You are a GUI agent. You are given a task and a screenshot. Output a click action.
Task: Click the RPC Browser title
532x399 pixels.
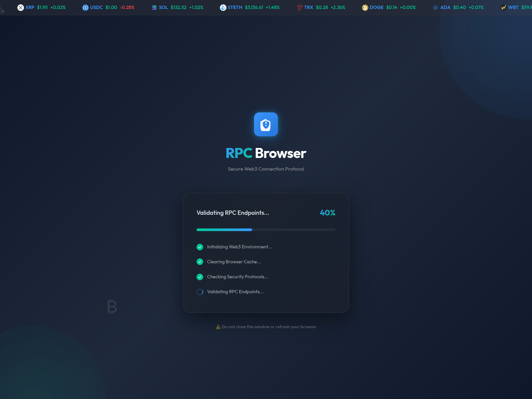(266, 153)
